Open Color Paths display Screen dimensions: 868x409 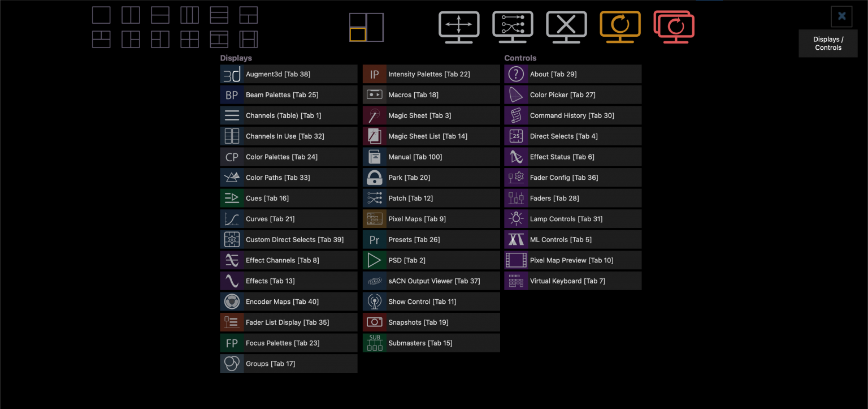click(x=289, y=178)
